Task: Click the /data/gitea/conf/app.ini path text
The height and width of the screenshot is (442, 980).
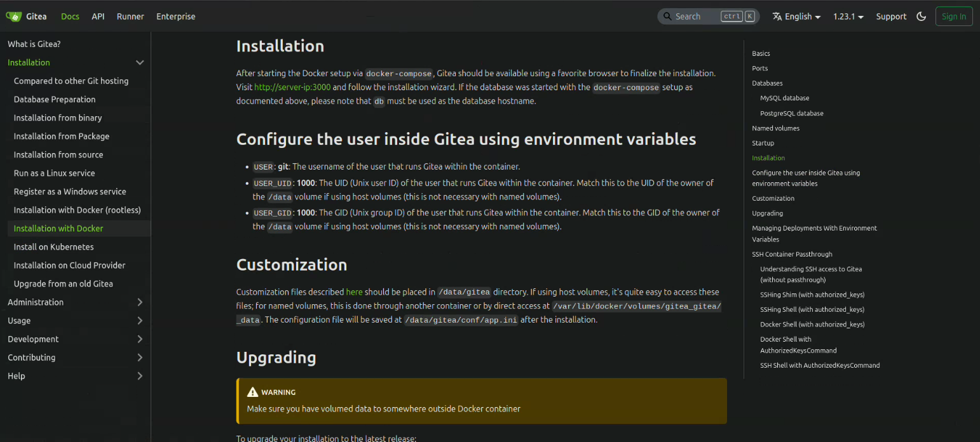Action: click(x=462, y=320)
